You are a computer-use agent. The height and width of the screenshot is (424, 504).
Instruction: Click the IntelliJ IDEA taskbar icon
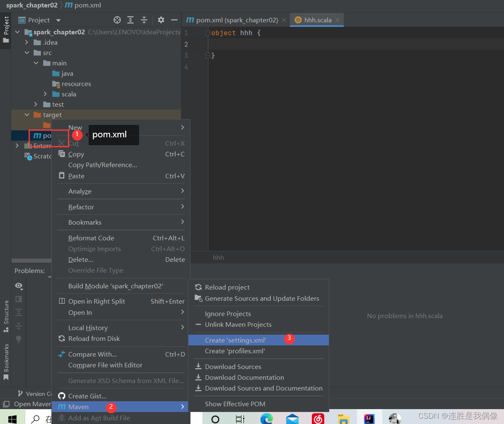point(369,418)
